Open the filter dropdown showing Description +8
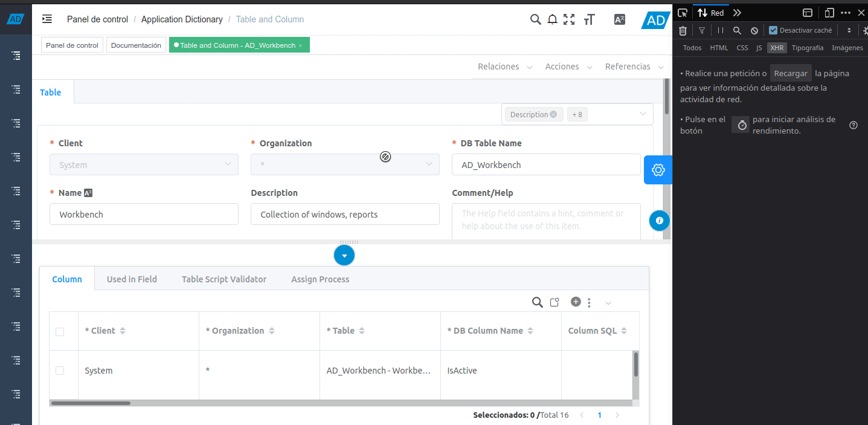Viewport: 868px width, 425px height. click(643, 114)
